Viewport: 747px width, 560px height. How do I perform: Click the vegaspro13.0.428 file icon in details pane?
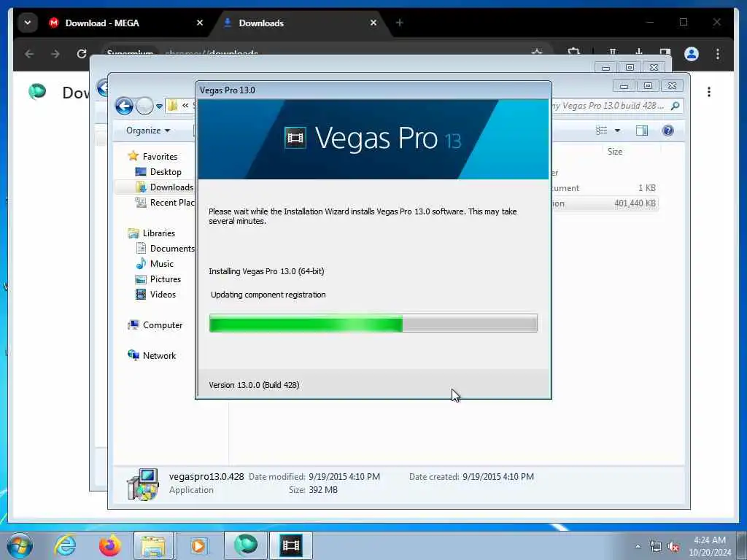tap(142, 484)
